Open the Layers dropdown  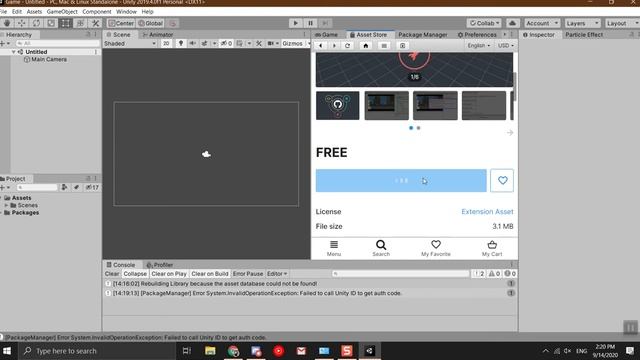tap(582, 23)
